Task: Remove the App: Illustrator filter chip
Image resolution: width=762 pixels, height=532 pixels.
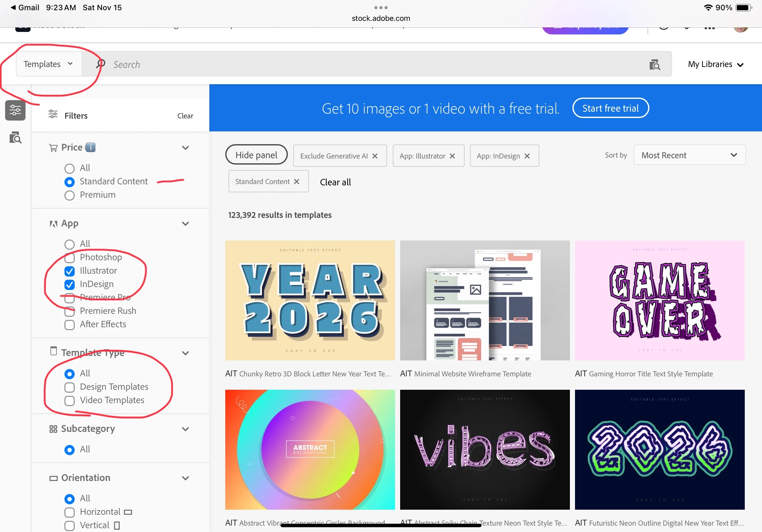Action: pos(452,156)
